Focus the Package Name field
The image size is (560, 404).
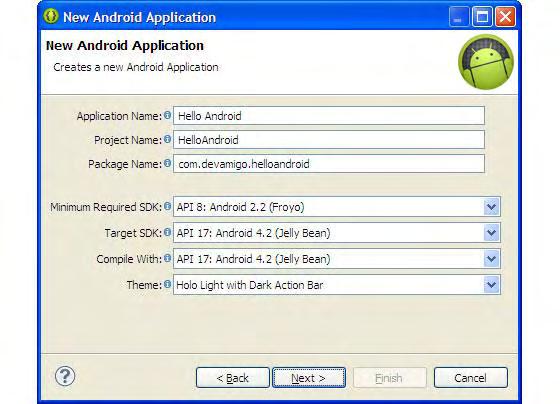(x=329, y=164)
